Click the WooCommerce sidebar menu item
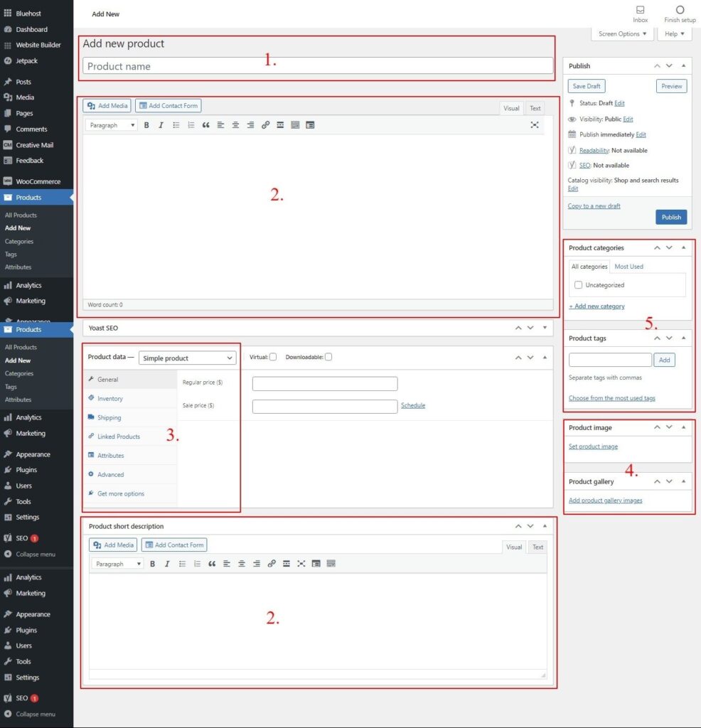 pos(38,181)
